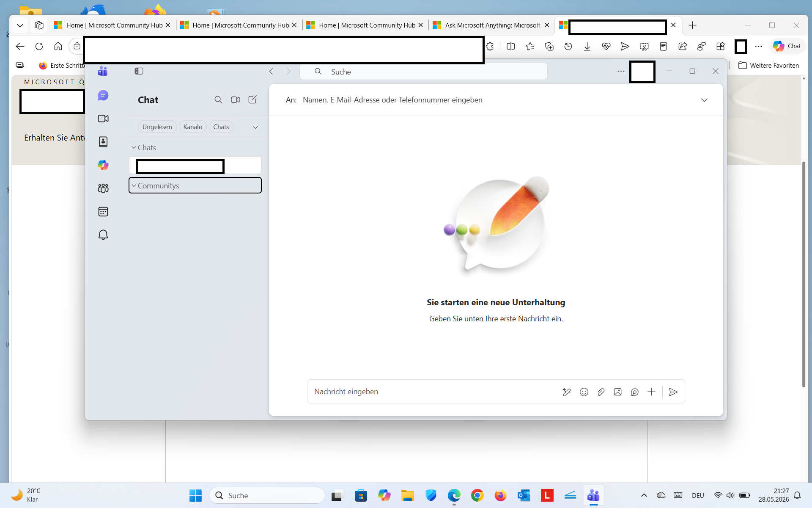
Task: Click the browser page vertical scrollbar
Action: 804,274
